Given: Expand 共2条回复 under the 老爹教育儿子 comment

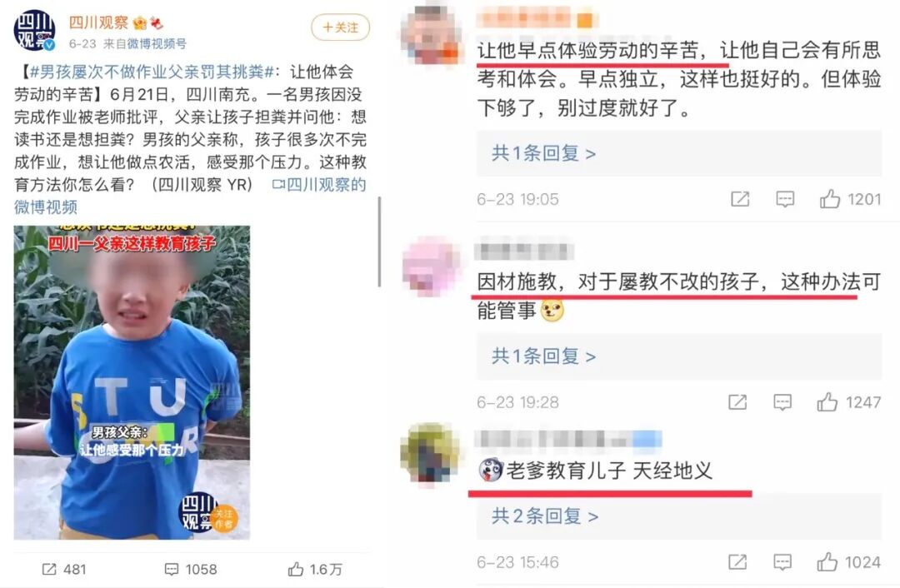Looking at the screenshot, I should tap(545, 516).
